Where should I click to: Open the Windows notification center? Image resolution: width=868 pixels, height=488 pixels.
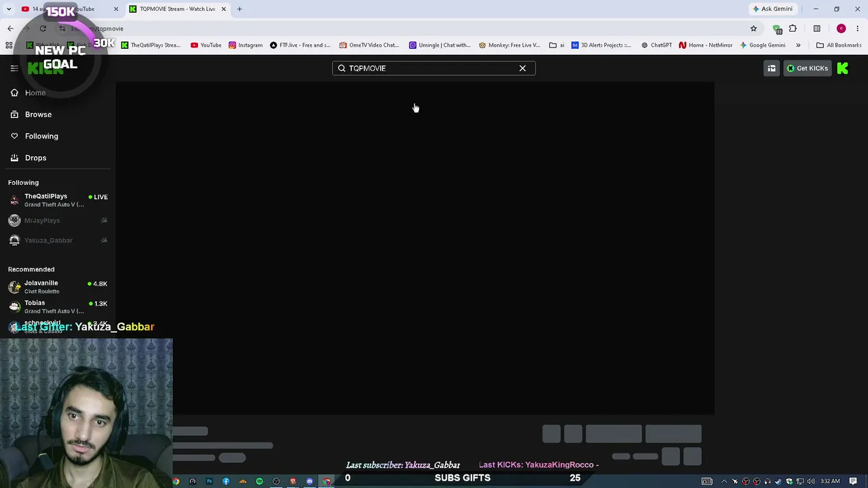coord(853,481)
